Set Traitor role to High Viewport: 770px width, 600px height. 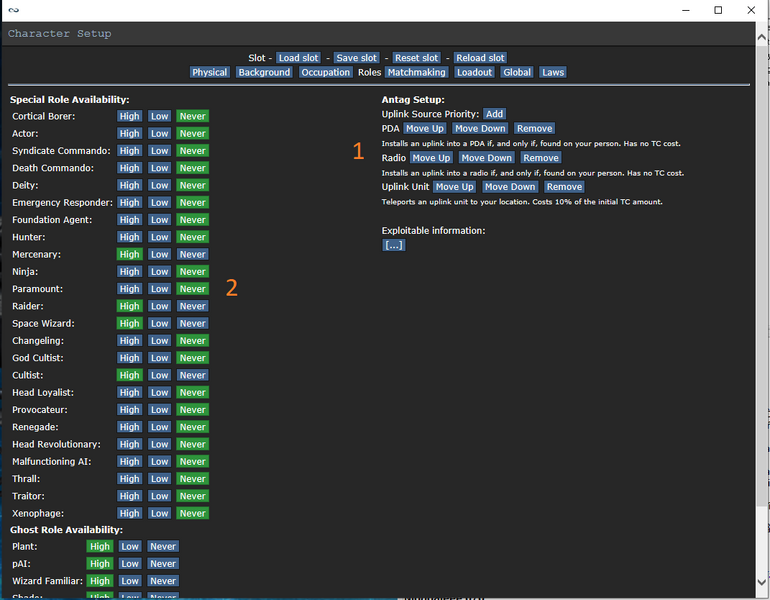point(130,496)
